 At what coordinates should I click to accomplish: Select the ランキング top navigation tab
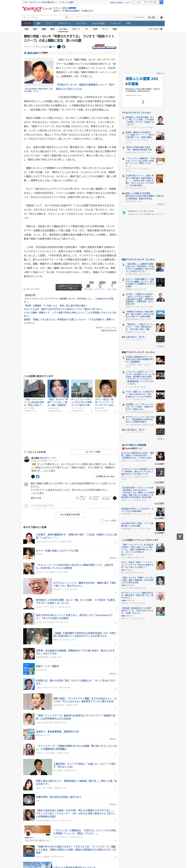point(115,24)
